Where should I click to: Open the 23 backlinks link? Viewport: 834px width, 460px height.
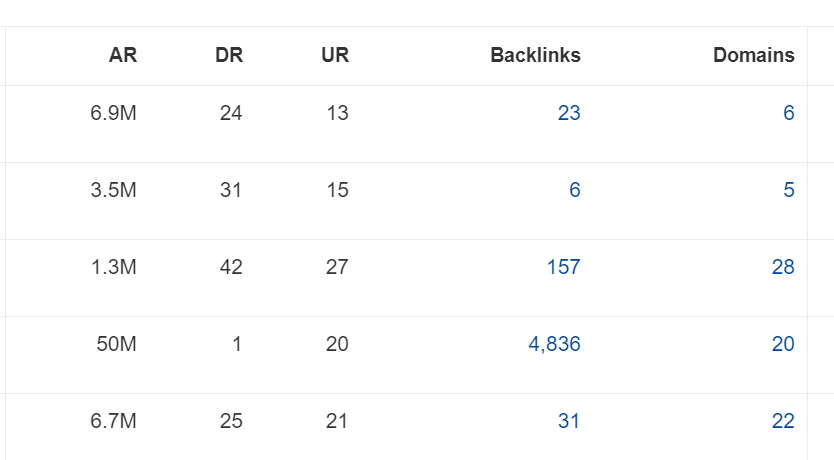[569, 113]
